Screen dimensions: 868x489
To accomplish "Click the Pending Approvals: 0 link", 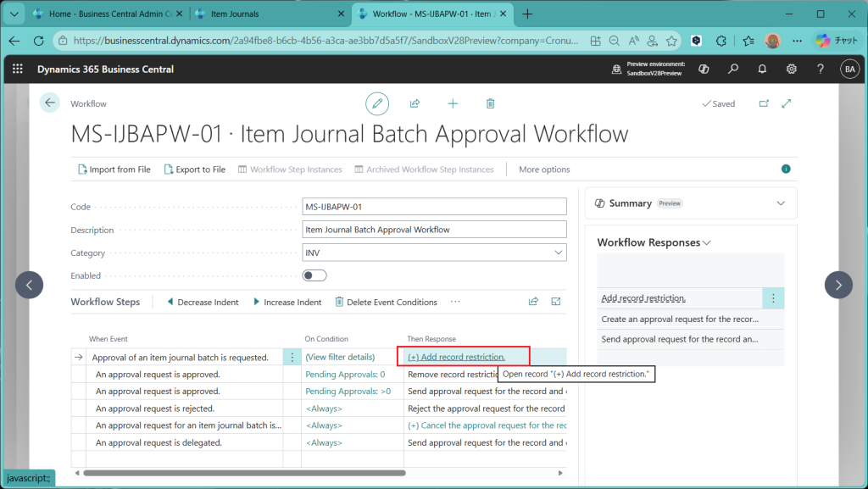I will tap(345, 374).
